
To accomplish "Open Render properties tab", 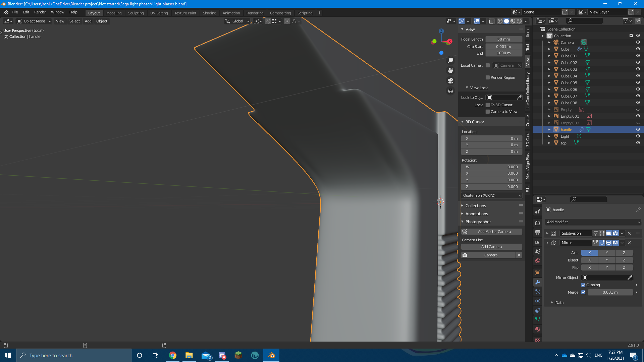I will coord(538,223).
